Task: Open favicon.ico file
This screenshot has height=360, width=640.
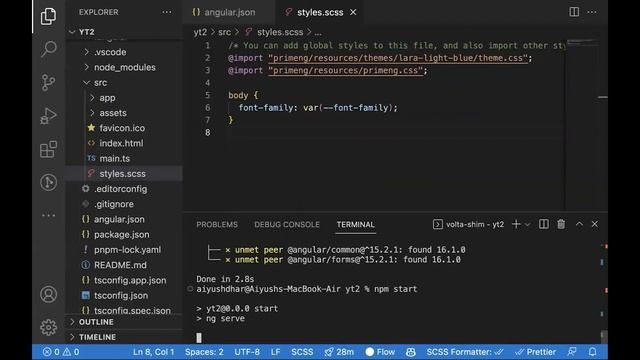Action: coord(124,128)
